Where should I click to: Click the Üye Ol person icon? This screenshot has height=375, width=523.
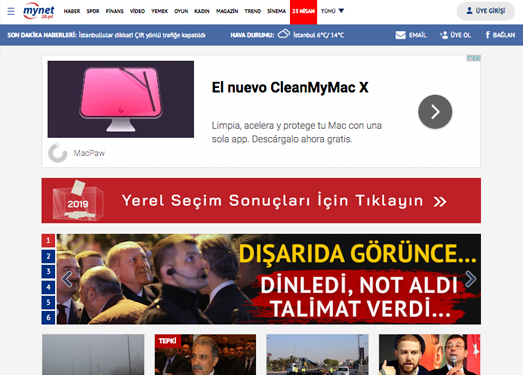pos(444,35)
